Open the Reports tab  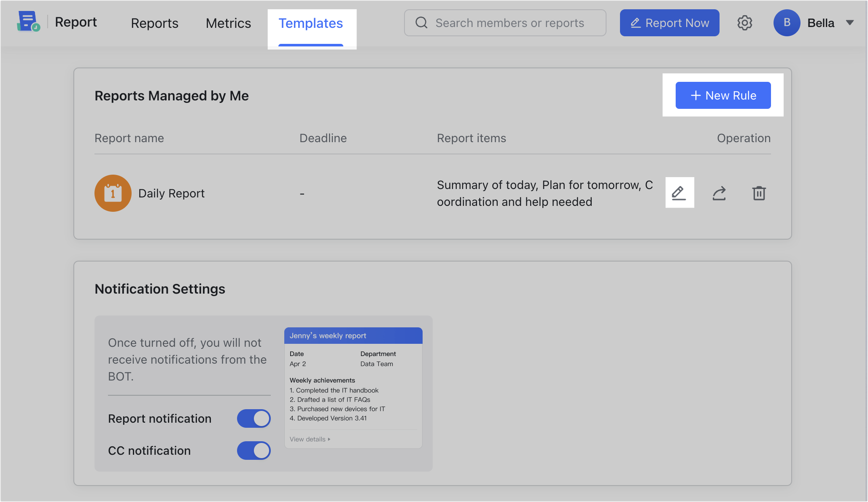154,23
